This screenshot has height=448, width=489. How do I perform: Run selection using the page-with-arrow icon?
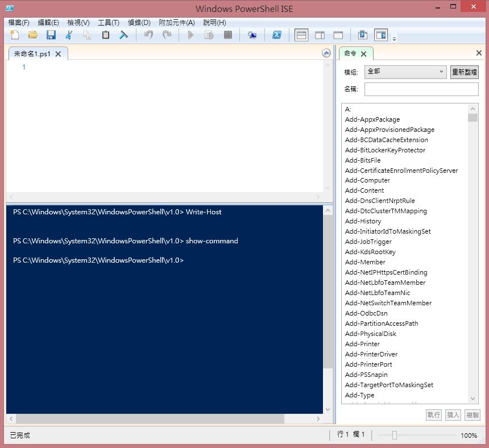coord(209,35)
